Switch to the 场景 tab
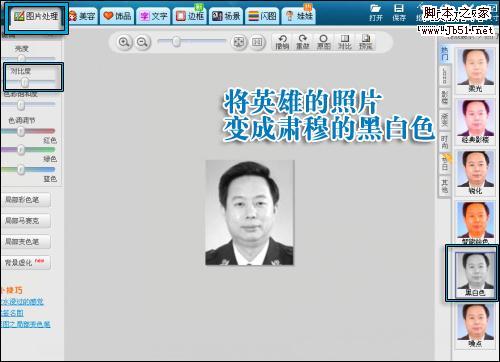This screenshot has width=500, height=362. (226, 16)
